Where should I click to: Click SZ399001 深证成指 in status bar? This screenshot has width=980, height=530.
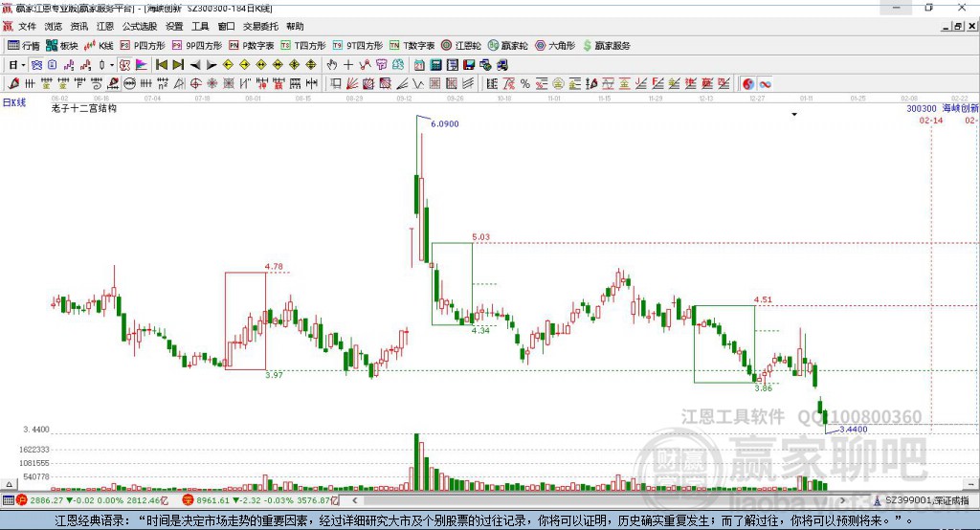(x=922, y=500)
